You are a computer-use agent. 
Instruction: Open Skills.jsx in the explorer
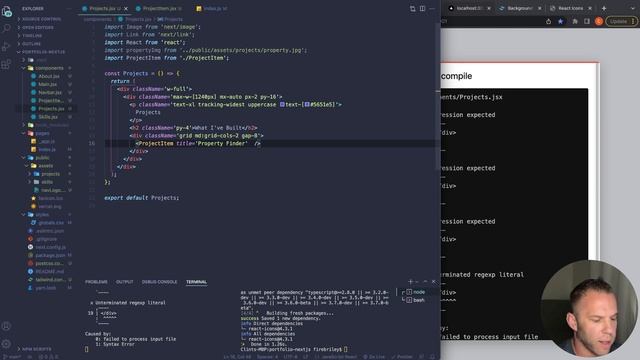(48, 117)
